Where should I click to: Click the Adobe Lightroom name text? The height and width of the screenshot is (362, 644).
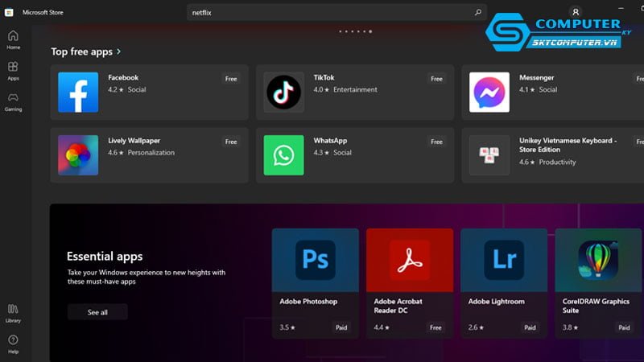point(496,301)
